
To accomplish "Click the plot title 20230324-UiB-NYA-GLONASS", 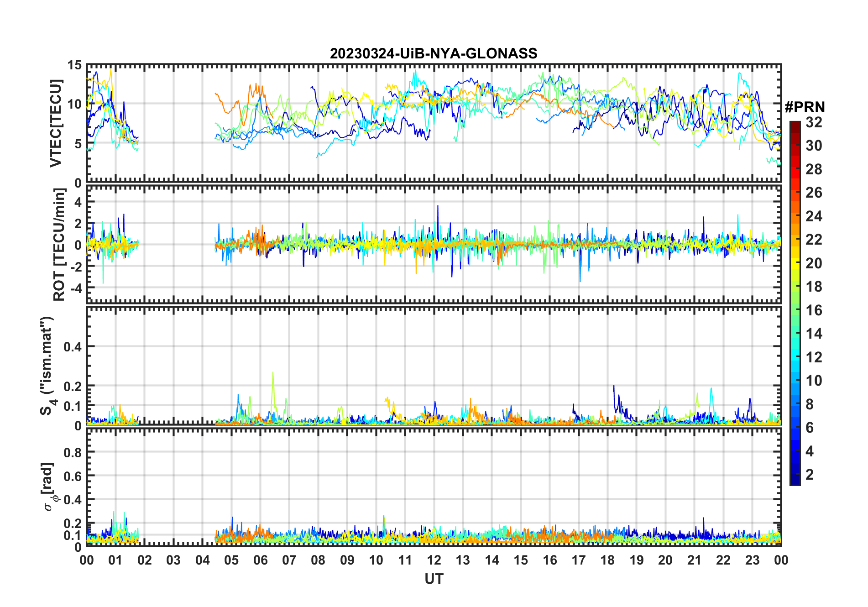I will pyautogui.click(x=434, y=53).
